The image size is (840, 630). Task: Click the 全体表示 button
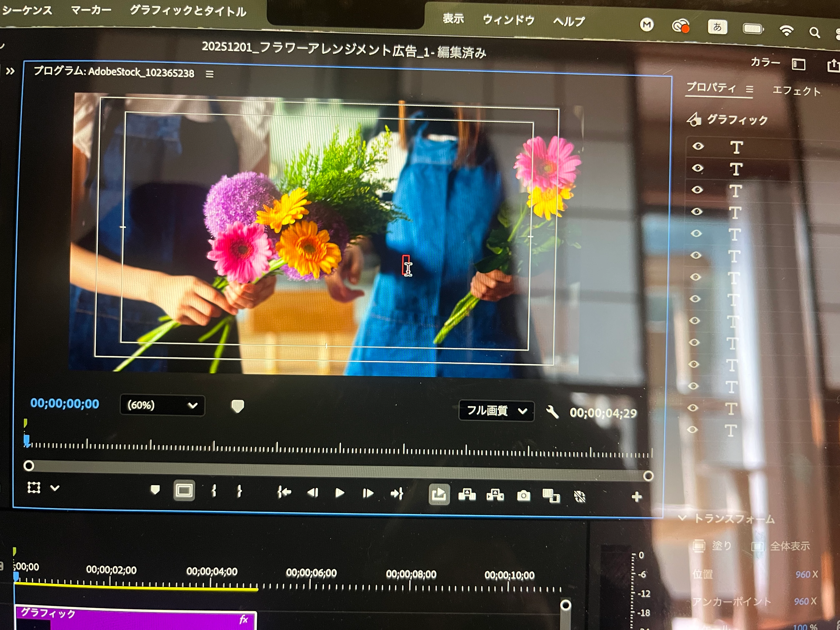(x=781, y=546)
